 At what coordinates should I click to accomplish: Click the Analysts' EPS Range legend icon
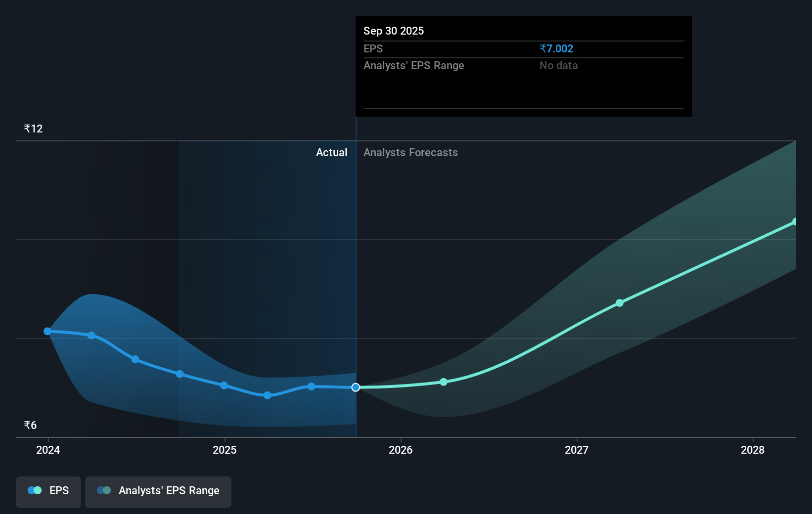pos(103,490)
